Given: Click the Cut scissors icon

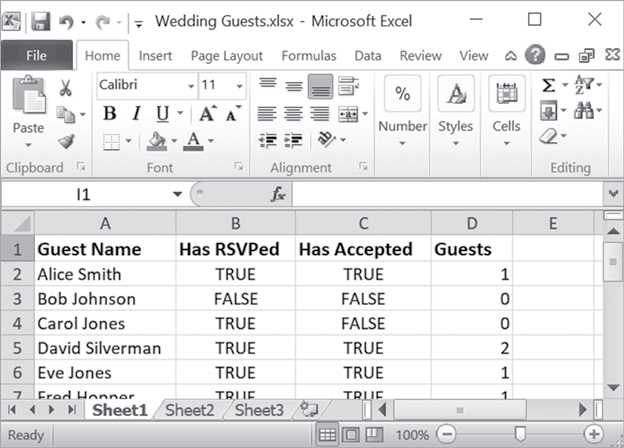Looking at the screenshot, I should [x=66, y=87].
